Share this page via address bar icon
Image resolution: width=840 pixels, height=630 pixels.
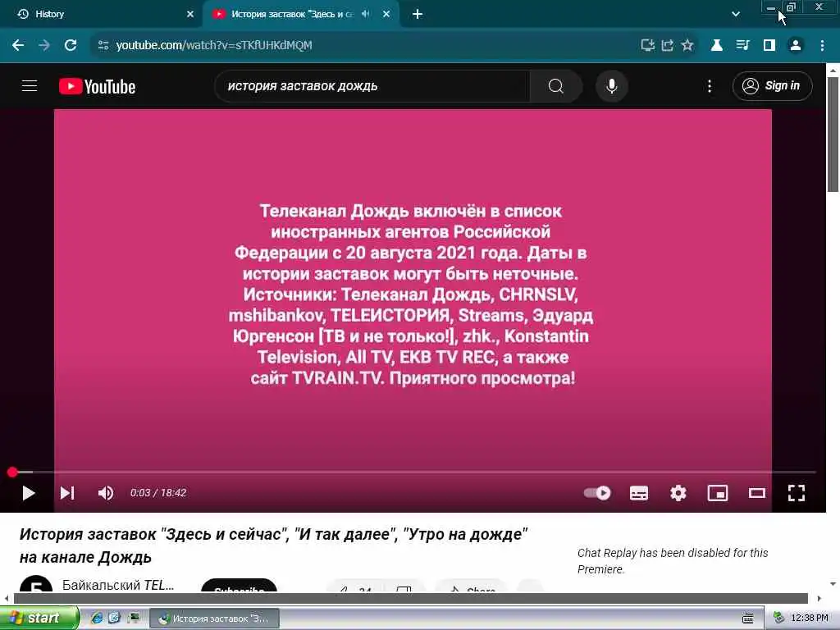668,46
